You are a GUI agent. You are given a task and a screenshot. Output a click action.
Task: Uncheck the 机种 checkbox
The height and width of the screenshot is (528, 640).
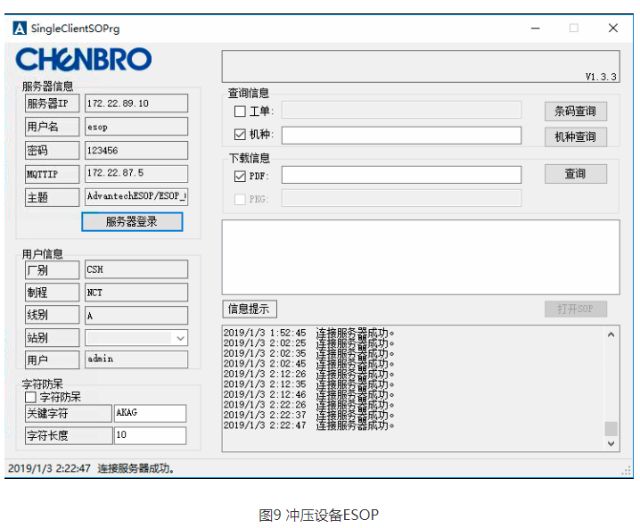click(x=239, y=135)
